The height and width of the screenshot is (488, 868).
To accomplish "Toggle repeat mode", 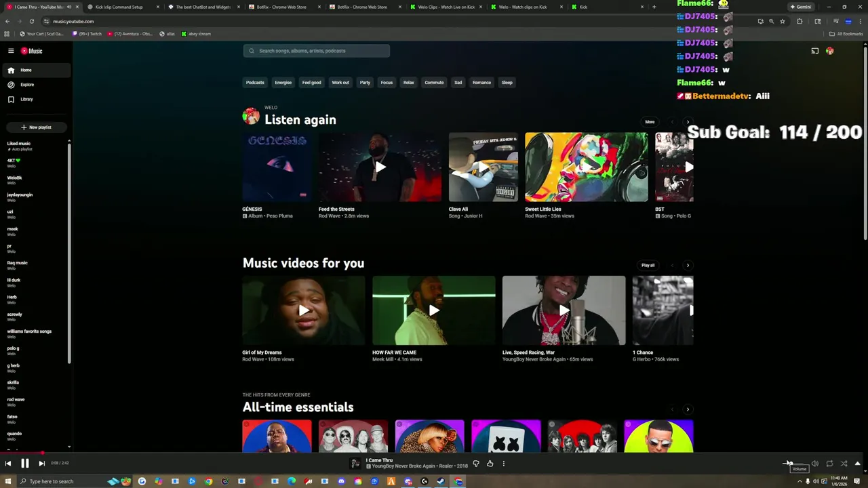I will pos(829,464).
